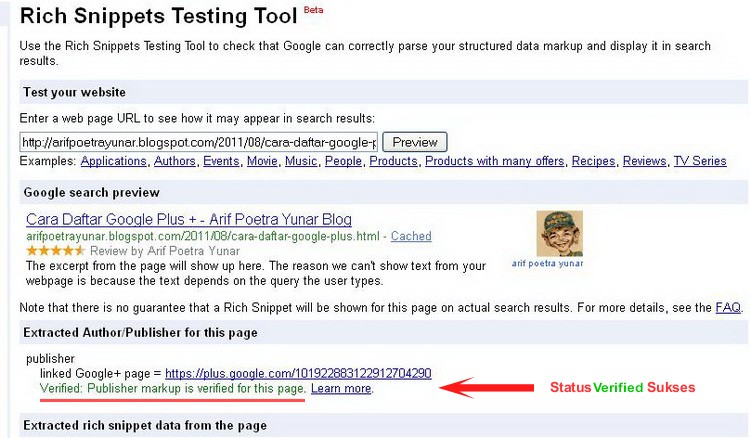Viewport: 750px width, 438px height.
Task: Open the Events example link
Action: [221, 161]
